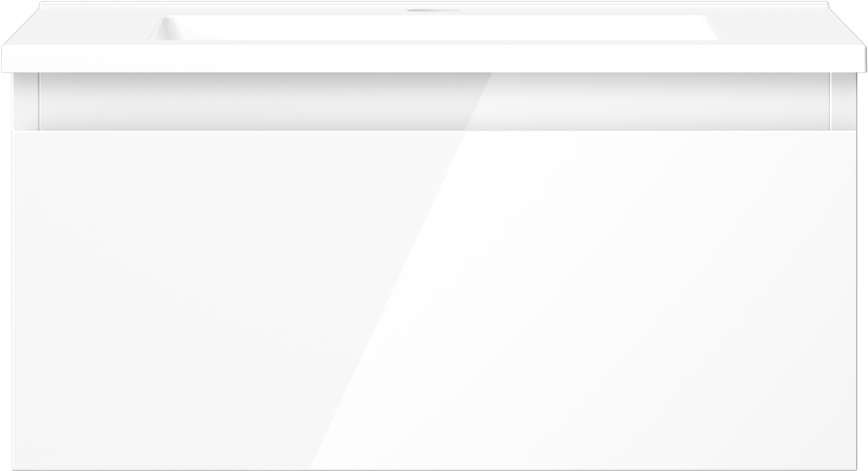Click the sloped right corner of basin
Viewport: 868px width, 471px height.
[711, 28]
